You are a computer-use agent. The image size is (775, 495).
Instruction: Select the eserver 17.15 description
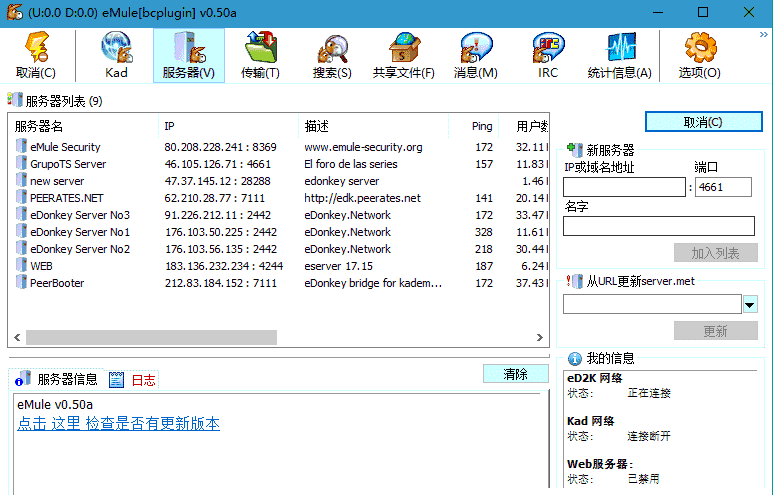339,266
